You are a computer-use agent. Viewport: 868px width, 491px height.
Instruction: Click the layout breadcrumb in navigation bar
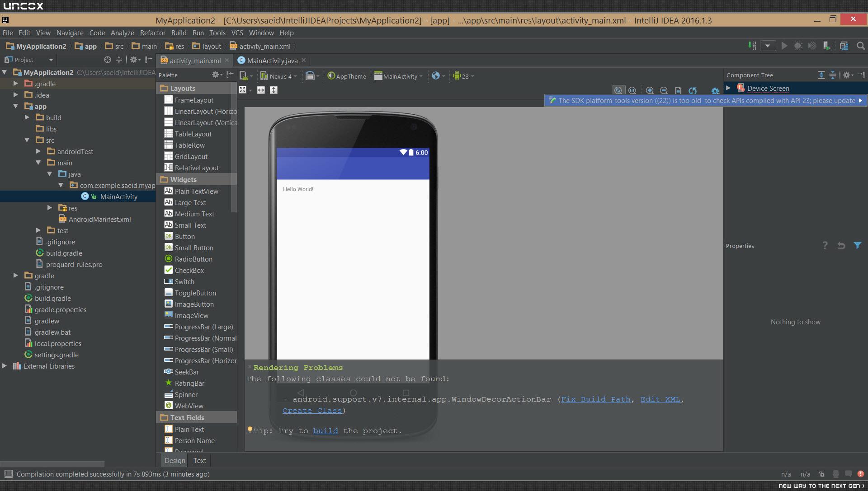click(207, 46)
